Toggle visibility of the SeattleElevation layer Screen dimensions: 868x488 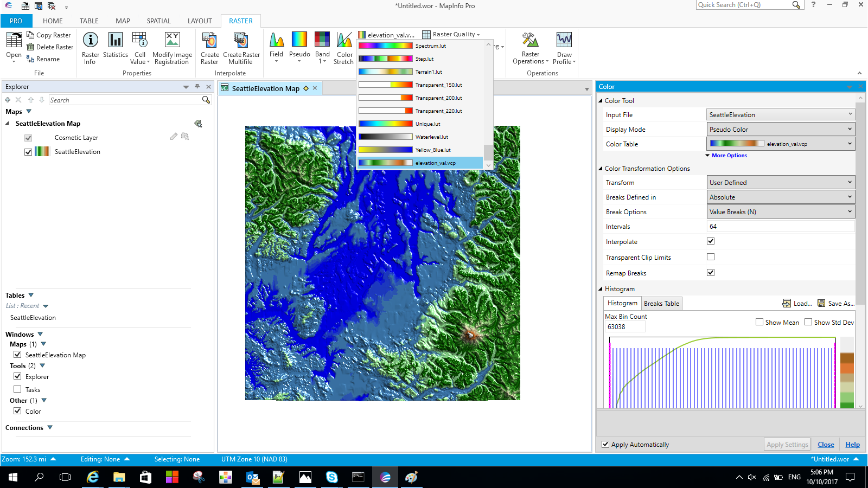point(28,152)
